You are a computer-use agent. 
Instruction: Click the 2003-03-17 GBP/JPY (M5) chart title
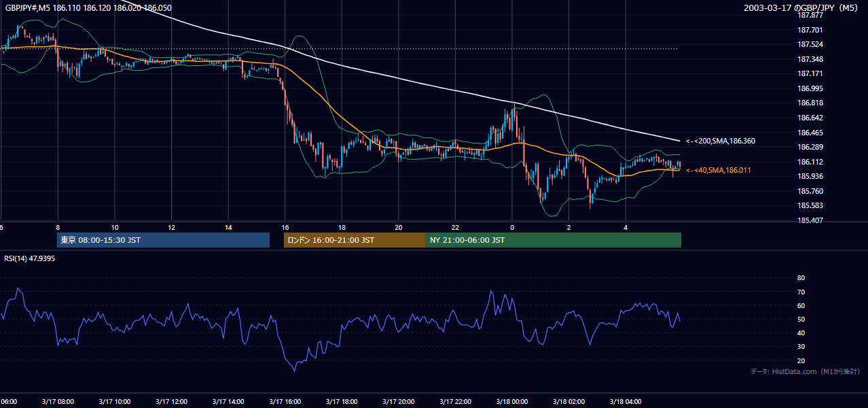click(x=801, y=8)
